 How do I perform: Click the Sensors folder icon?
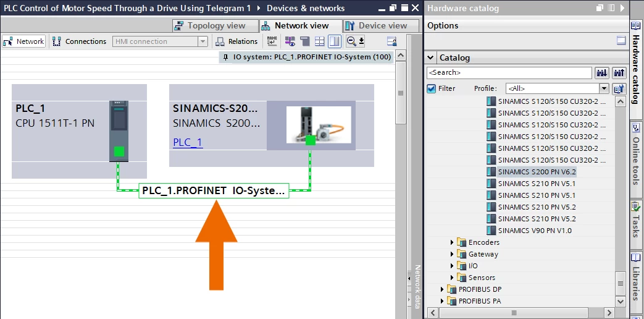462,278
